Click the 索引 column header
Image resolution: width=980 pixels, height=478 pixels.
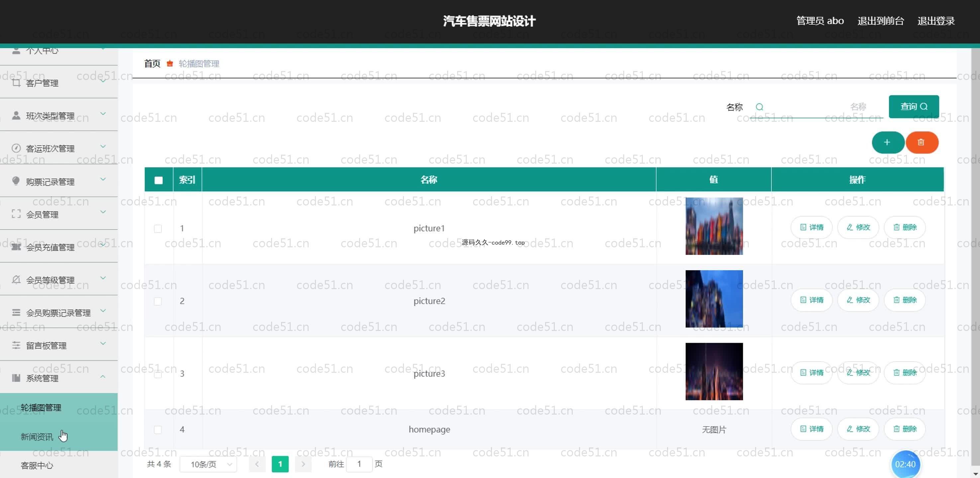coord(187,180)
